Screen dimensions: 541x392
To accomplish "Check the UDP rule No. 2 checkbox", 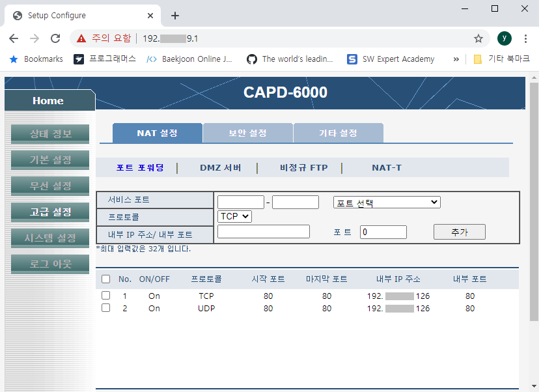I will click(106, 308).
